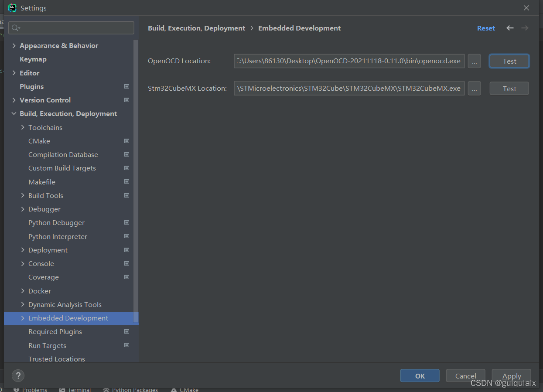The height and width of the screenshot is (392, 543).
Task: Browse for OpenOCD location with ellipsis button
Action: (474, 61)
